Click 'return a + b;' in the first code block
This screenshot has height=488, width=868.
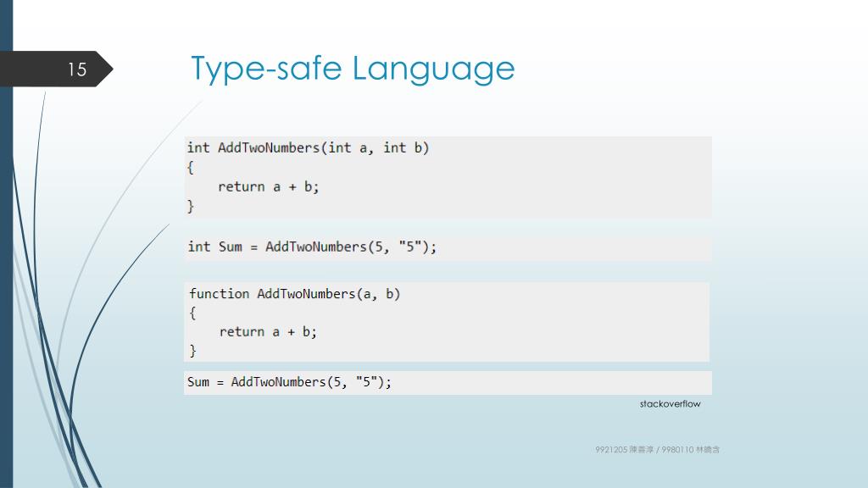click(269, 187)
